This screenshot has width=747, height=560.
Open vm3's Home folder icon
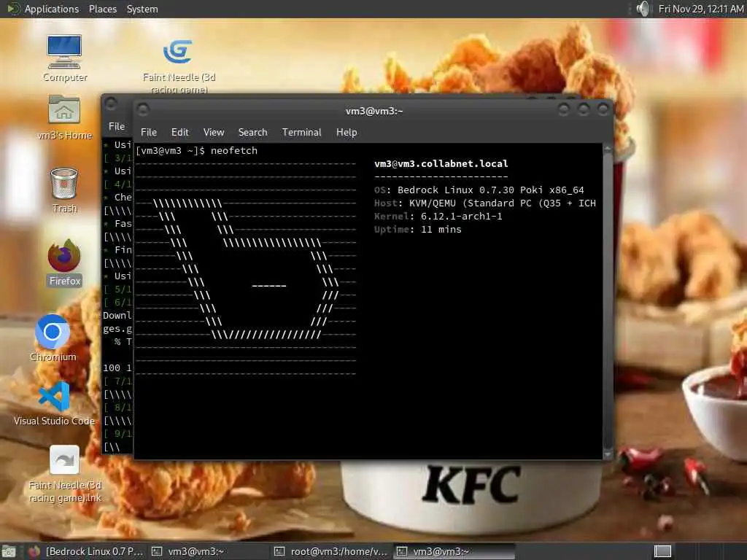64,117
